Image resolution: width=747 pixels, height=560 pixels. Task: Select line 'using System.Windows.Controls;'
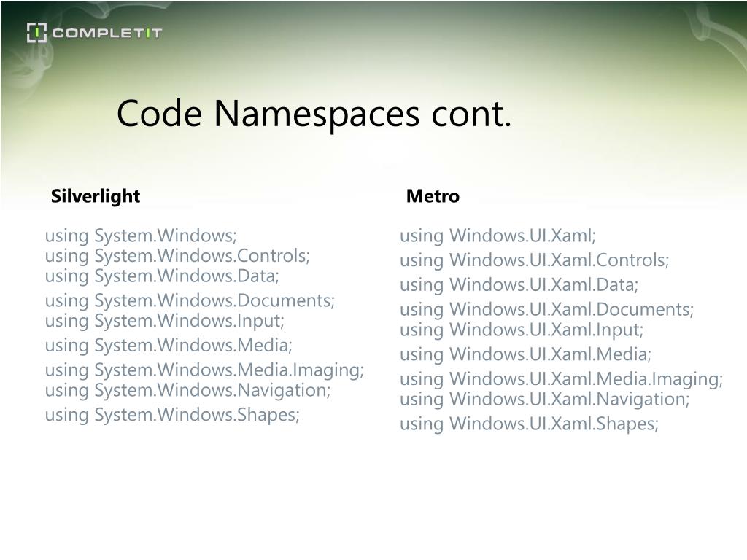coord(178,256)
